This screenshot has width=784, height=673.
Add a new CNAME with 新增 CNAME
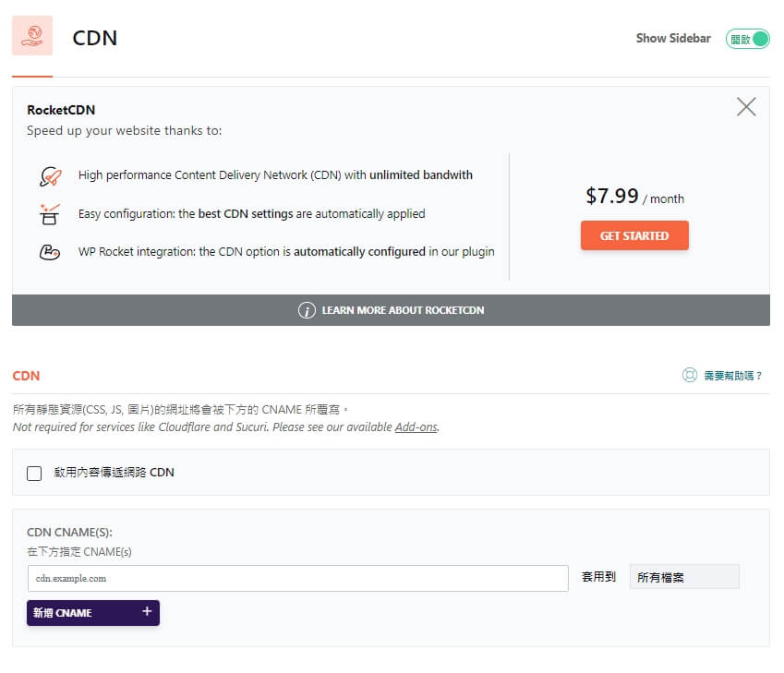tap(93, 612)
